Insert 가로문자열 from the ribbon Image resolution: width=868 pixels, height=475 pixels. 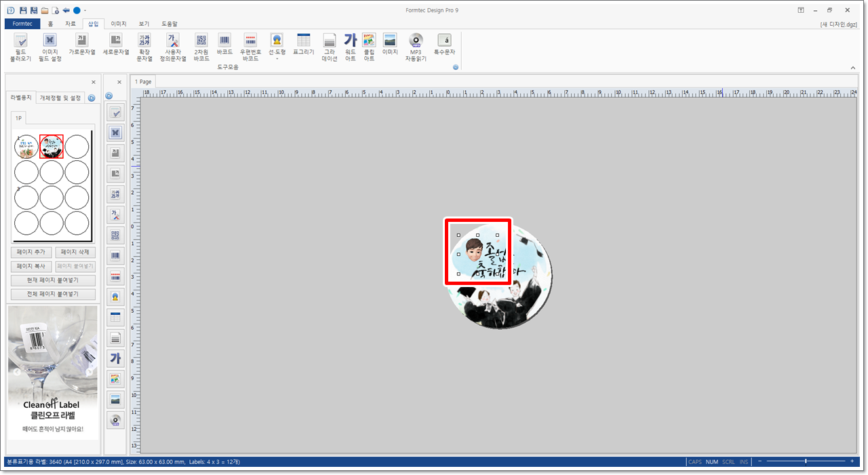pyautogui.click(x=82, y=44)
